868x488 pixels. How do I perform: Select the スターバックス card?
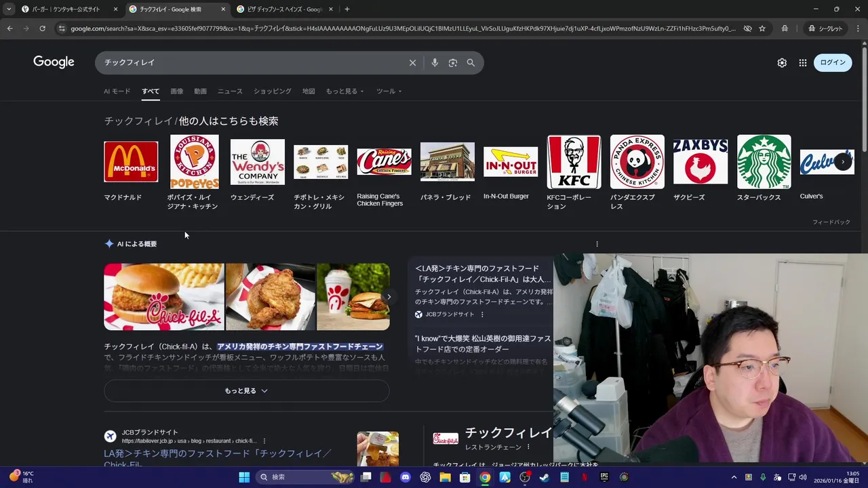tap(764, 169)
